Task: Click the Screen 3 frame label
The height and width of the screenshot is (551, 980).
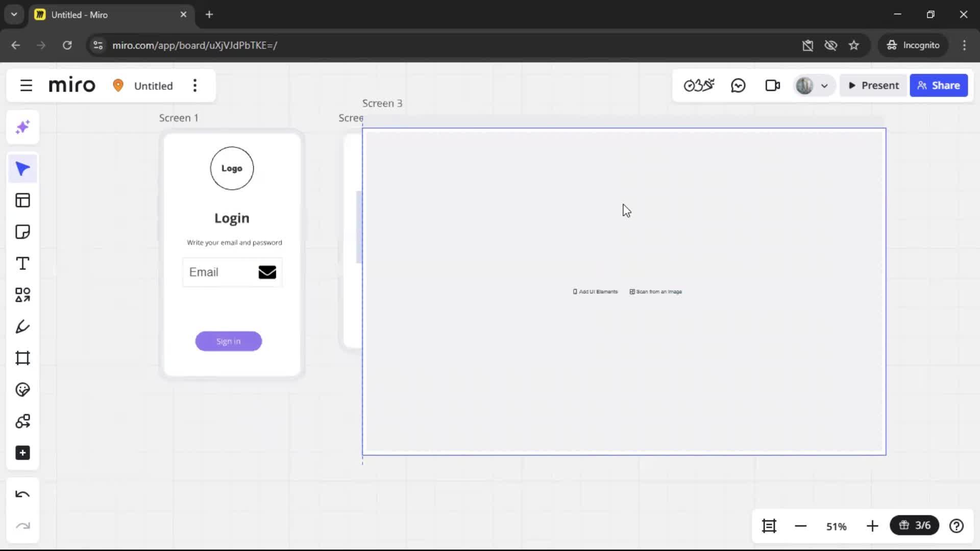Action: pyautogui.click(x=382, y=103)
